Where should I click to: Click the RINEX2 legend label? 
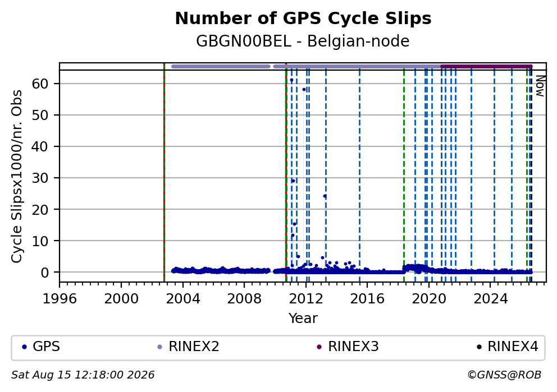point(194,347)
